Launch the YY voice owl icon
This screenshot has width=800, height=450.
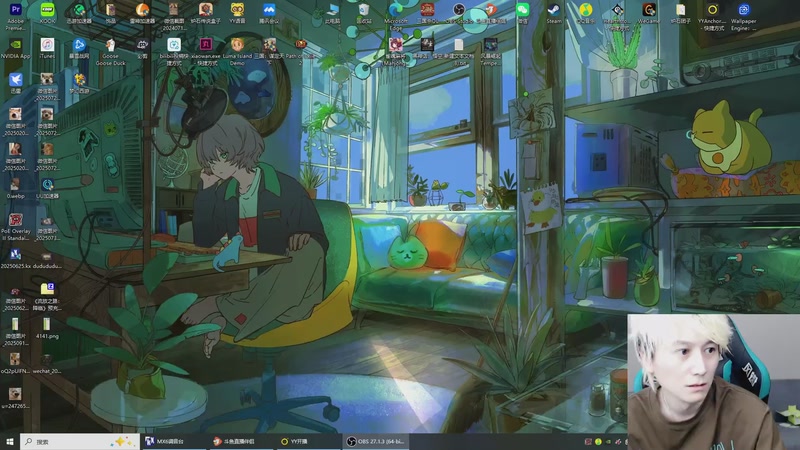(x=237, y=13)
